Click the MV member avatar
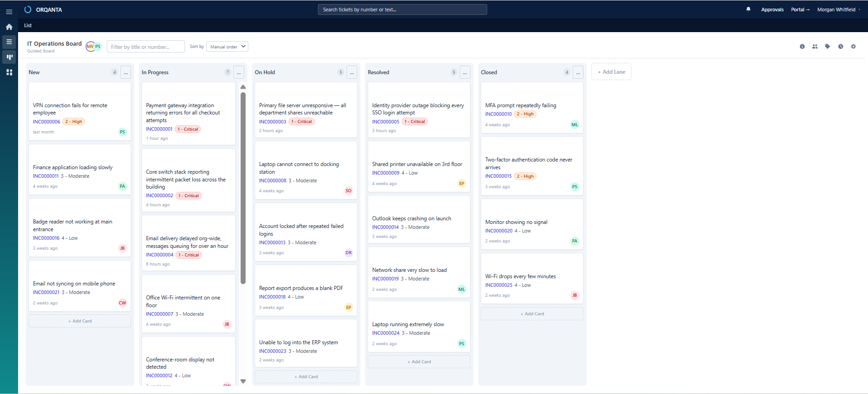This screenshot has width=868, height=394. click(90, 47)
